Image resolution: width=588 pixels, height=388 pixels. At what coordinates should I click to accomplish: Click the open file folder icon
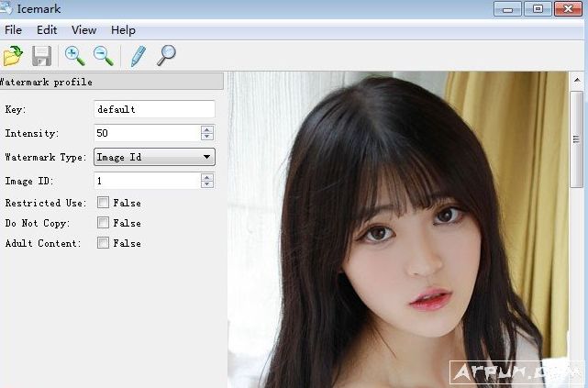click(13, 56)
